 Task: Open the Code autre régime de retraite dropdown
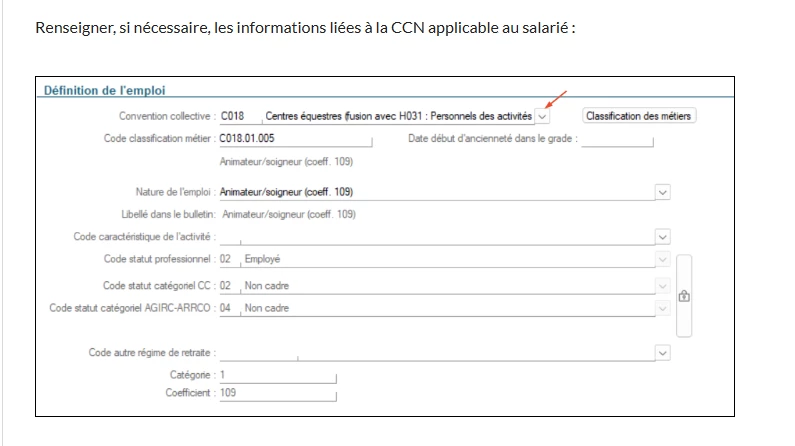tap(662, 353)
